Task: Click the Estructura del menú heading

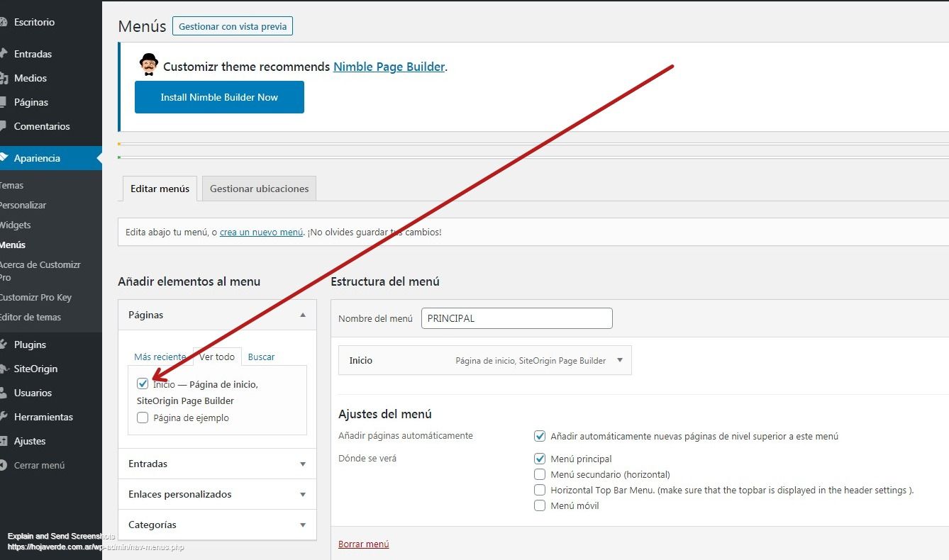Action: [x=385, y=281]
